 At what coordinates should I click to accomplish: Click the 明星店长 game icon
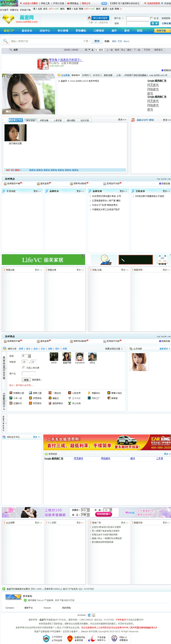coord(89,393)
